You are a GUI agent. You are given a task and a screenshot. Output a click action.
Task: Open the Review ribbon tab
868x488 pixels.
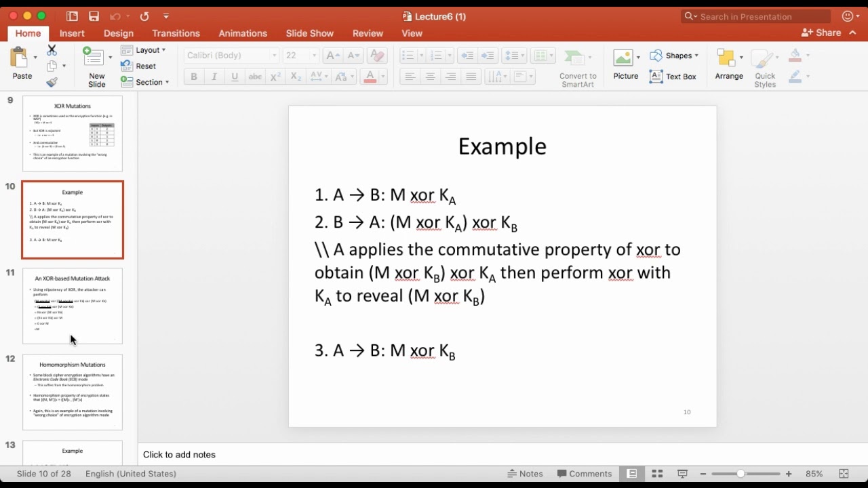tap(368, 33)
